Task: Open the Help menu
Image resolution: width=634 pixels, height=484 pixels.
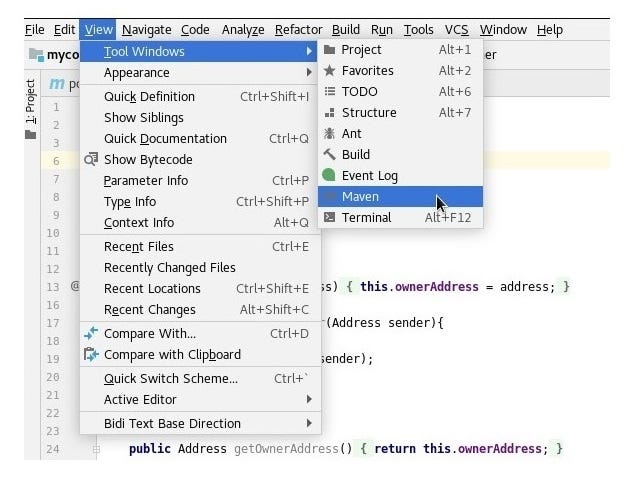Action: click(x=549, y=30)
